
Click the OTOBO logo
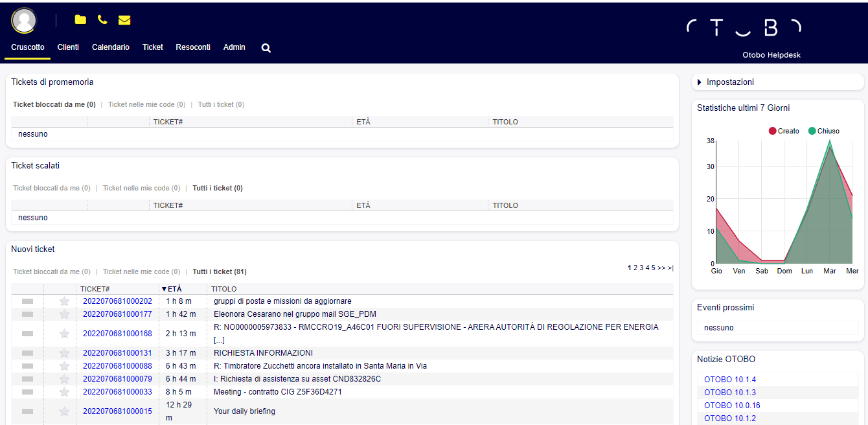[x=744, y=27]
